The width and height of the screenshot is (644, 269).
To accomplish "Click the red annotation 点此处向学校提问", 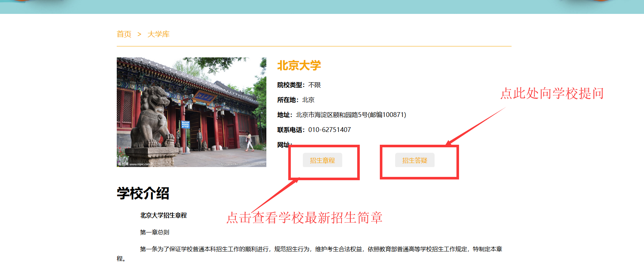I will (x=552, y=94).
